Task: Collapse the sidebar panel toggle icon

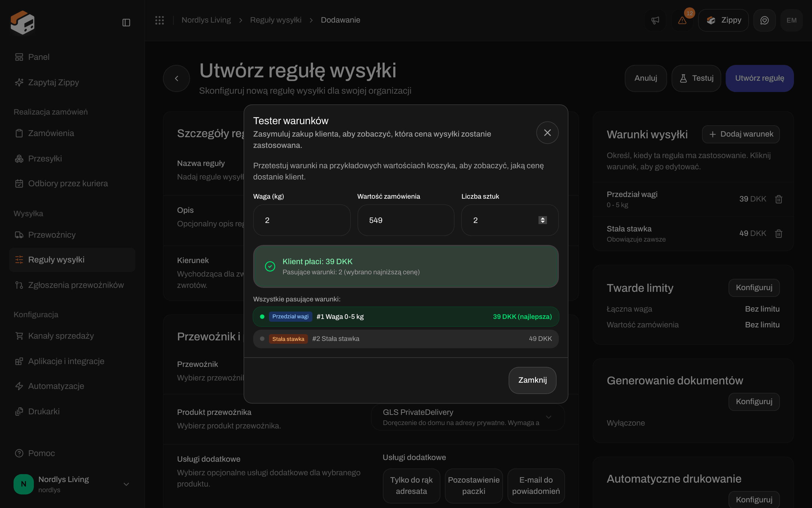Action: tap(126, 23)
